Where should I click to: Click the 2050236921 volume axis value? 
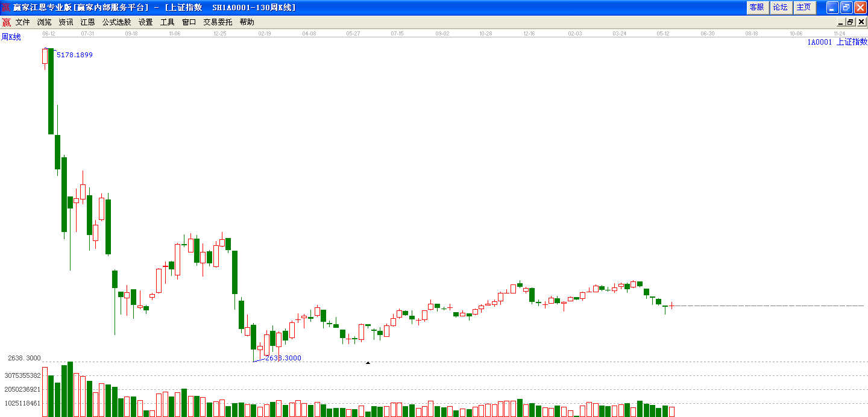(x=23, y=389)
